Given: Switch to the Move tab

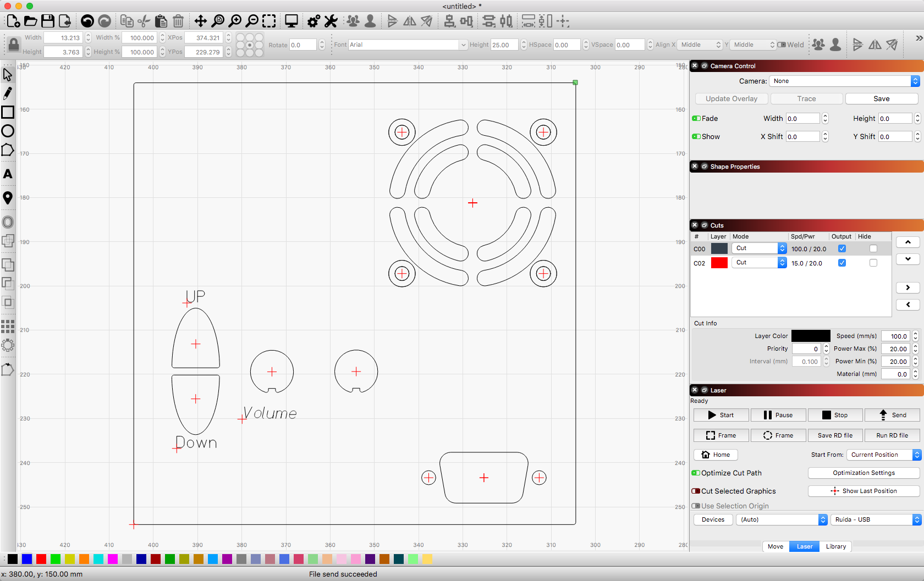Looking at the screenshot, I should click(776, 546).
